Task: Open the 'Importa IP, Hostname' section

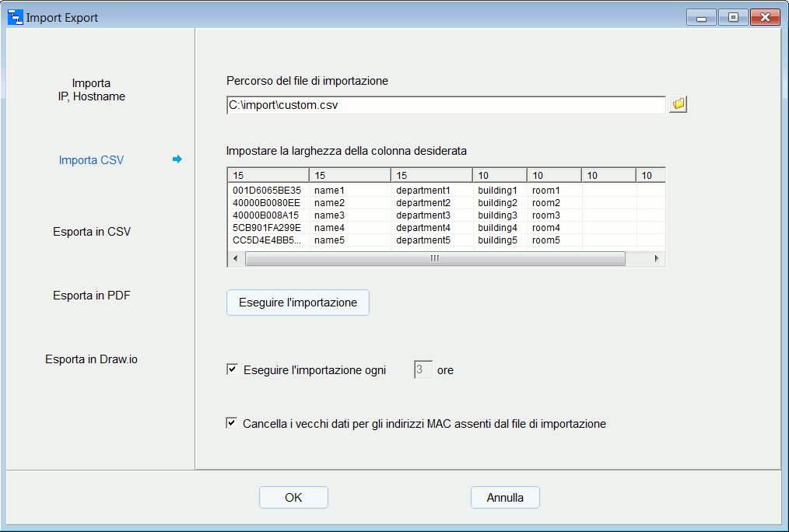Action: (91, 89)
